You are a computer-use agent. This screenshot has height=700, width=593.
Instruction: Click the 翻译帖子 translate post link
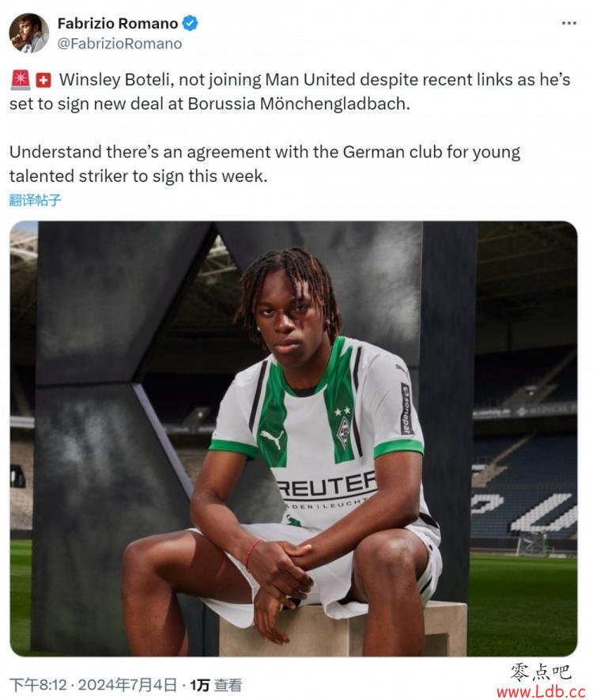(35, 200)
